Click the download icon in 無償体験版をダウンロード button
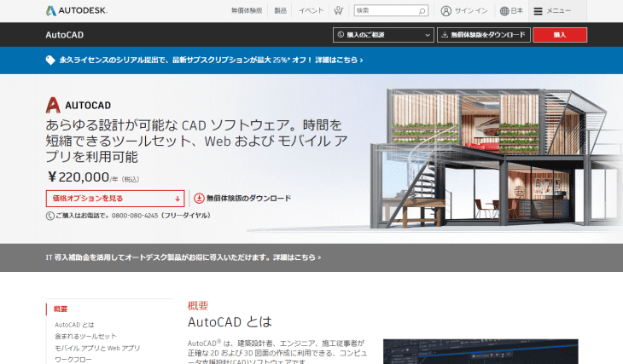Image resolution: width=623 pixels, height=364 pixels. pos(445,35)
